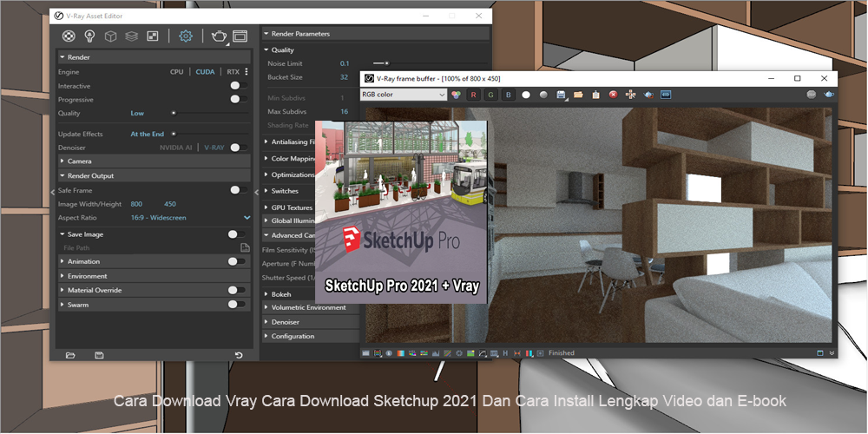This screenshot has height=434, width=868.
Task: Toggle the Safe Frame switch
Action: pos(238,190)
